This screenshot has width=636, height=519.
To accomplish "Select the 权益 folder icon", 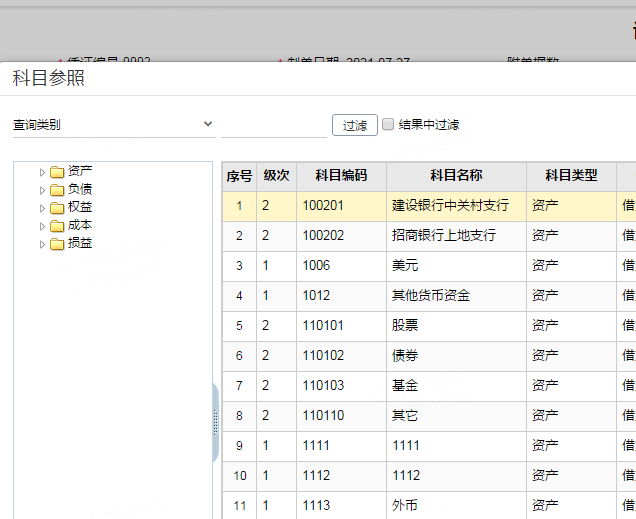I will tap(57, 208).
